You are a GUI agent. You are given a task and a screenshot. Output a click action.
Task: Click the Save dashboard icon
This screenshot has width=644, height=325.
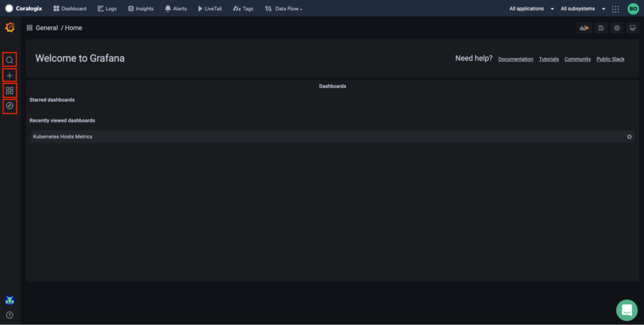(x=601, y=28)
